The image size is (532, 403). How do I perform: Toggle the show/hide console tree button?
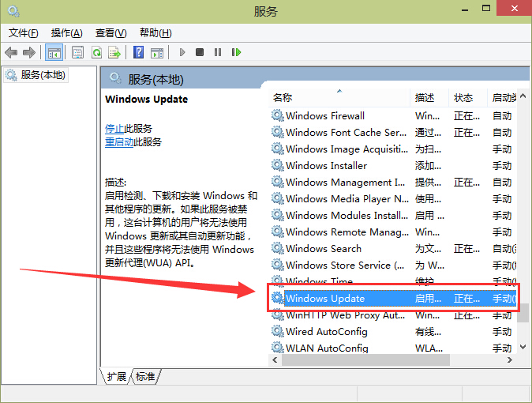(x=54, y=52)
